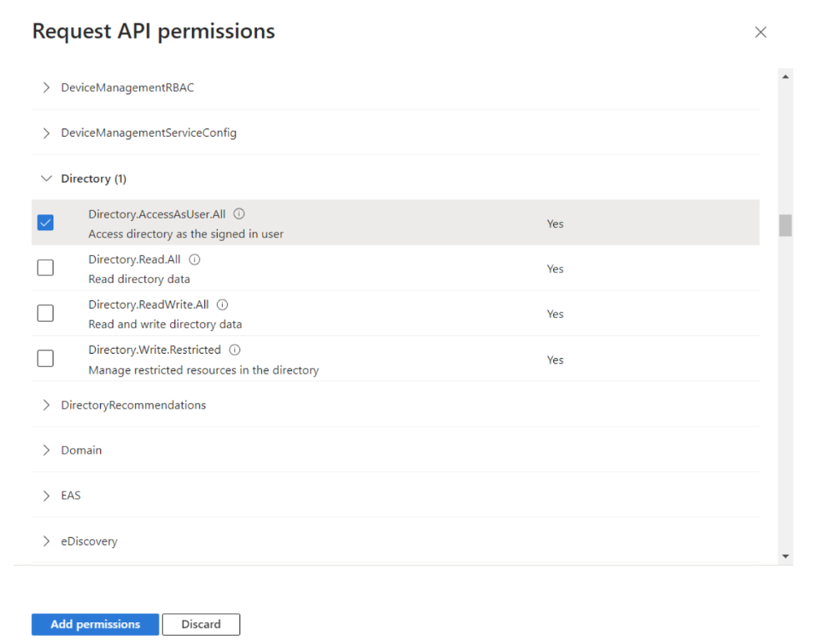Close the Request API permissions panel
816x644 pixels.
(760, 33)
